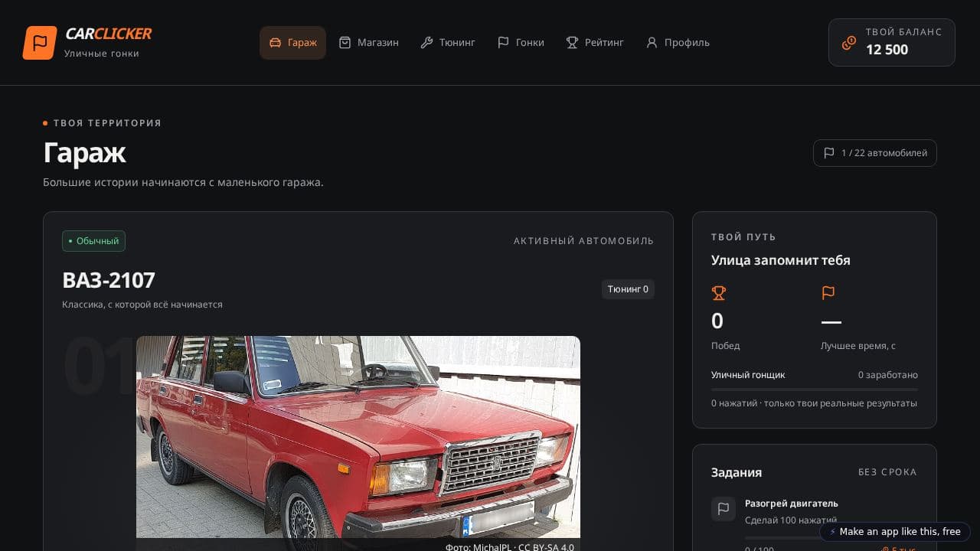Viewport: 980px width, 551px height.
Task: Switch to the Гонки tab
Action: pyautogui.click(x=521, y=43)
